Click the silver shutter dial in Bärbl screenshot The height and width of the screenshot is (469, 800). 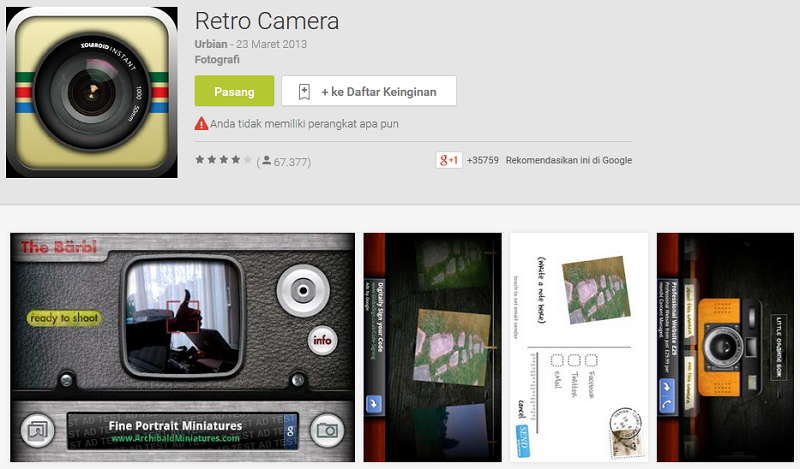click(x=303, y=291)
